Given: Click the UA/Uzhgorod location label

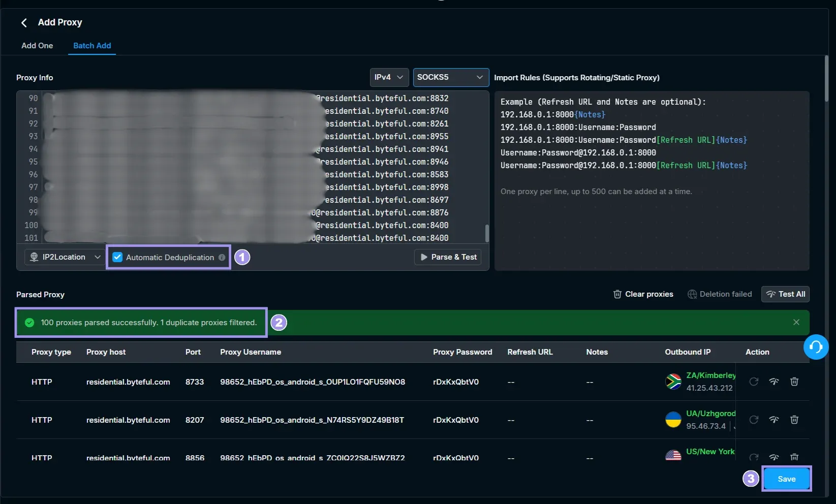Looking at the screenshot, I should coord(711,414).
